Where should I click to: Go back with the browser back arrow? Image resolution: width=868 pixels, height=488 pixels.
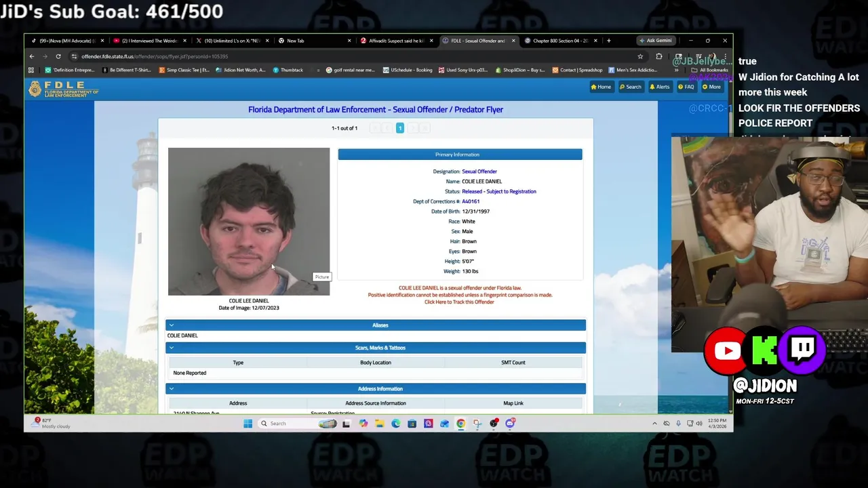click(32, 56)
